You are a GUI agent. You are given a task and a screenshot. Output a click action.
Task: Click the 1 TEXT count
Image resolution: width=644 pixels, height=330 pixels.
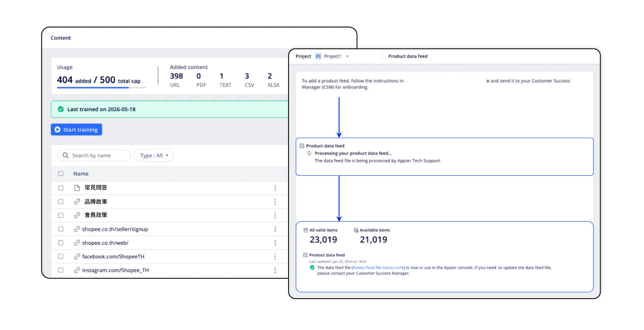(222, 76)
